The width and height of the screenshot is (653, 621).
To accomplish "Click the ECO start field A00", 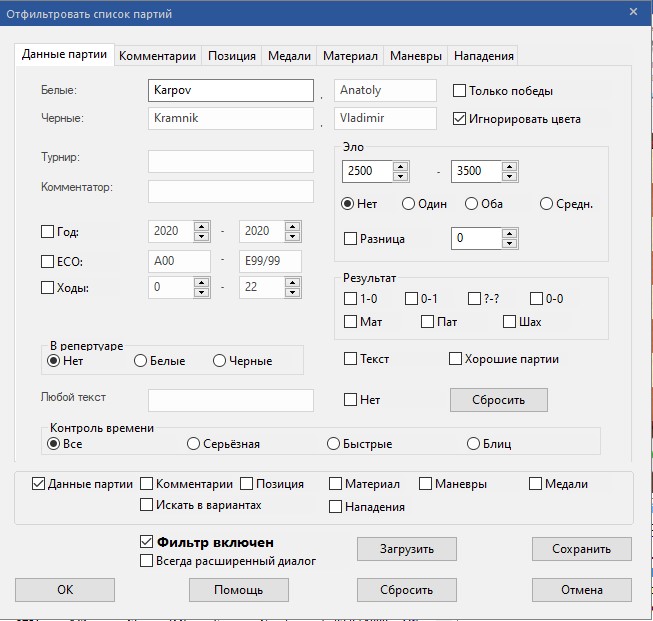I will click(x=179, y=262).
